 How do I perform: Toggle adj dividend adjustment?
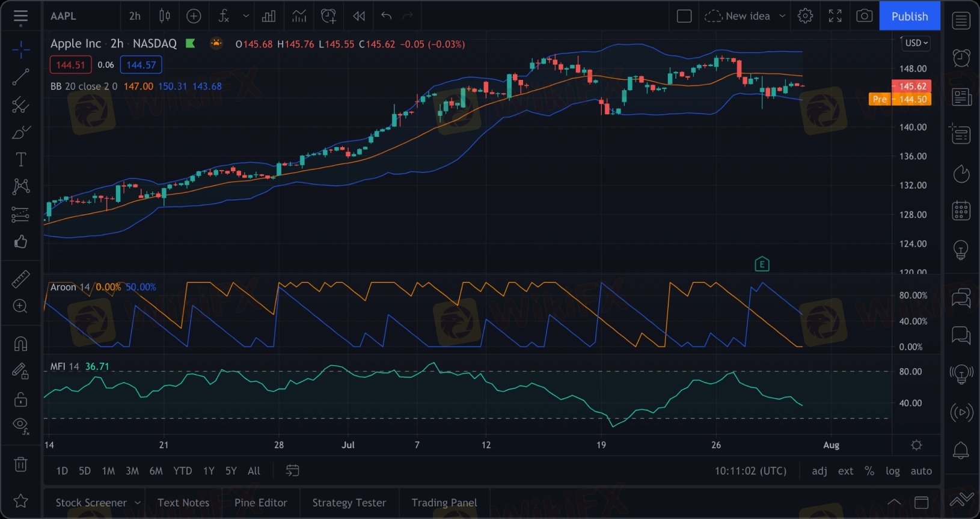(819, 471)
